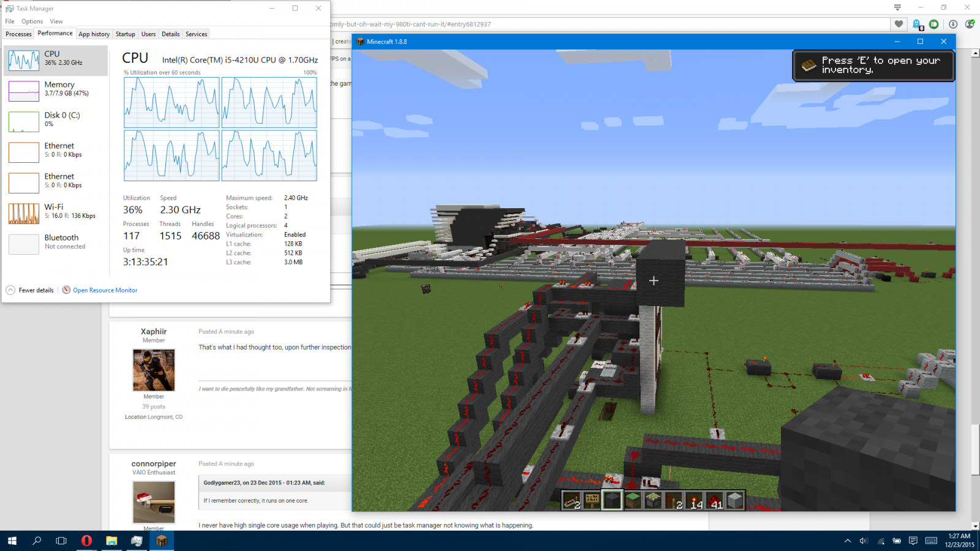
Task: Click the green ID extension icon
Action: tap(934, 24)
